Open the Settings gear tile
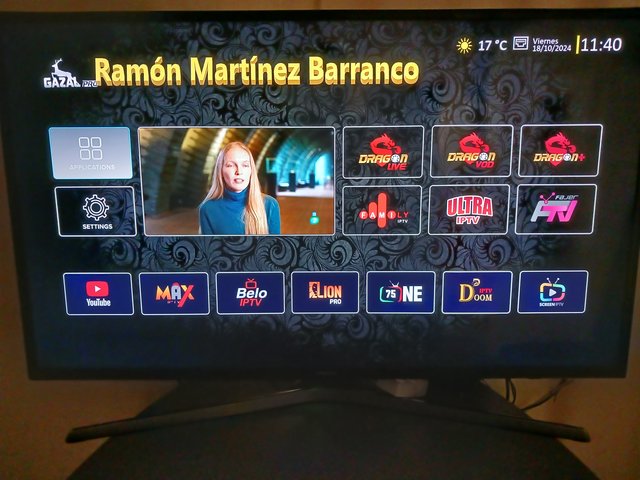Viewport: 640px width, 480px height. click(96, 211)
